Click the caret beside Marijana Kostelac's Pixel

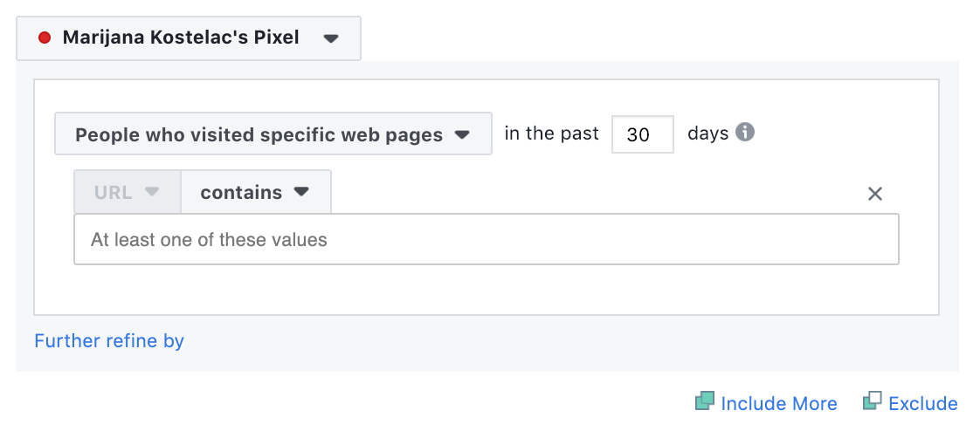click(330, 38)
